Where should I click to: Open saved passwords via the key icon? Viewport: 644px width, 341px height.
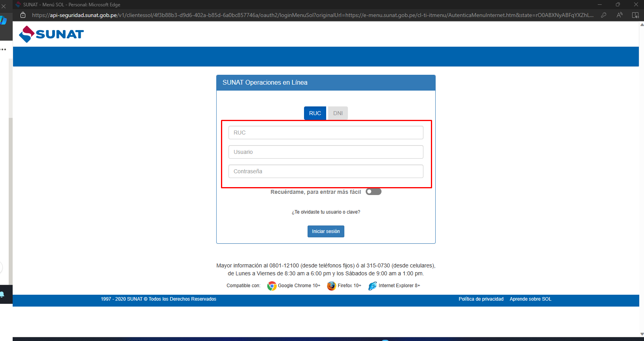click(604, 15)
